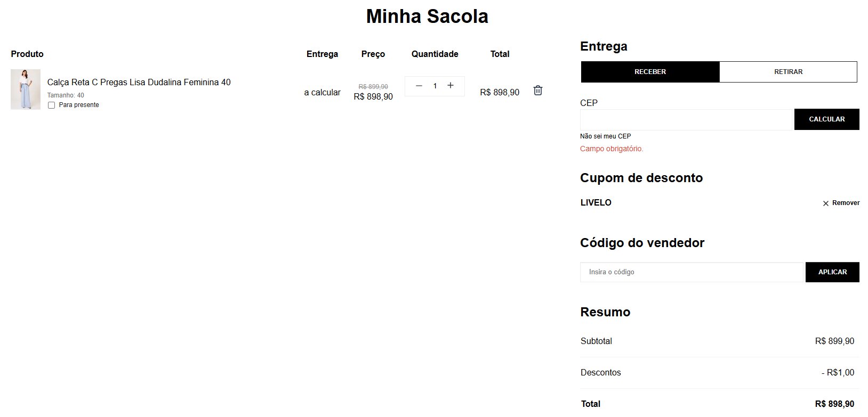Image resolution: width=868 pixels, height=417 pixels.
Task: Click the Minha Sacola heading
Action: (x=427, y=17)
